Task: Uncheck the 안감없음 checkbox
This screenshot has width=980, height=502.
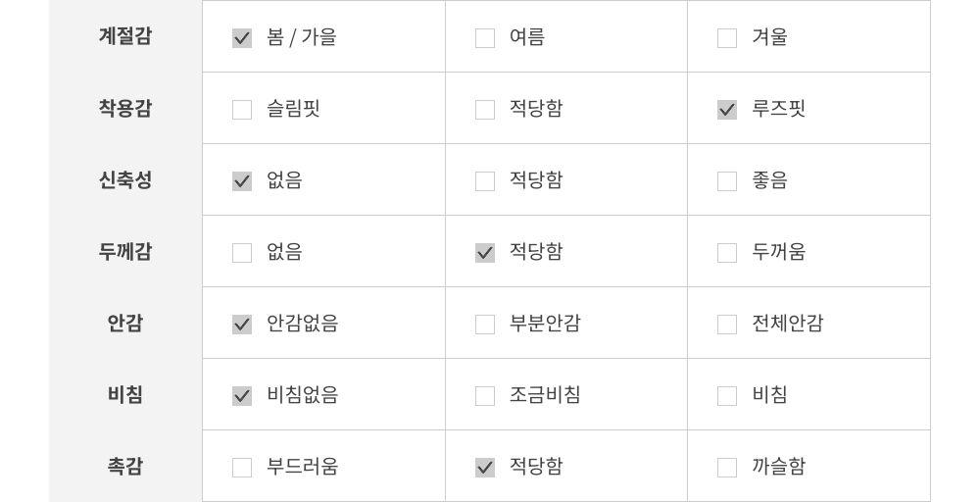Action: coord(242,325)
